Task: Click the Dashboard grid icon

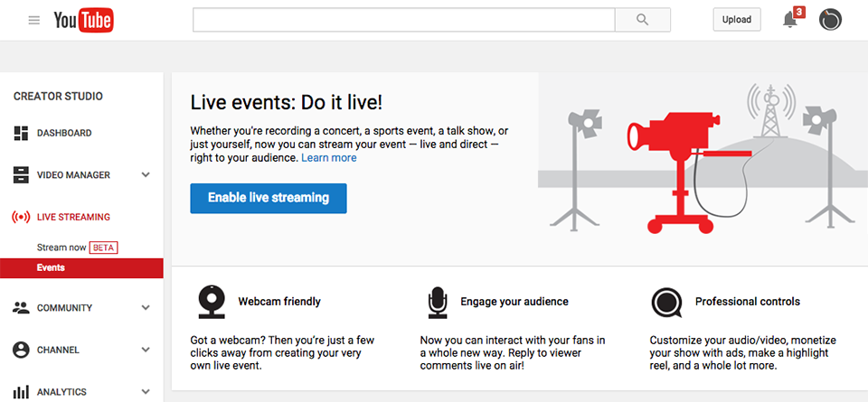Action: (21, 134)
